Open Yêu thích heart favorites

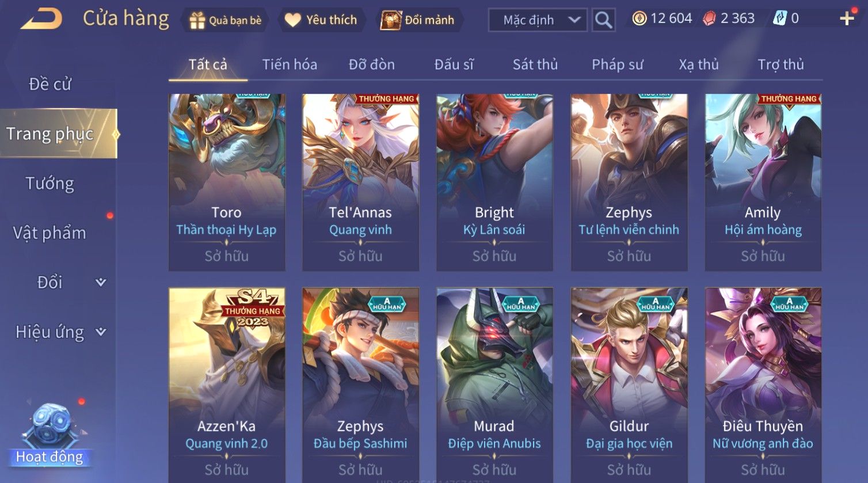click(x=321, y=20)
